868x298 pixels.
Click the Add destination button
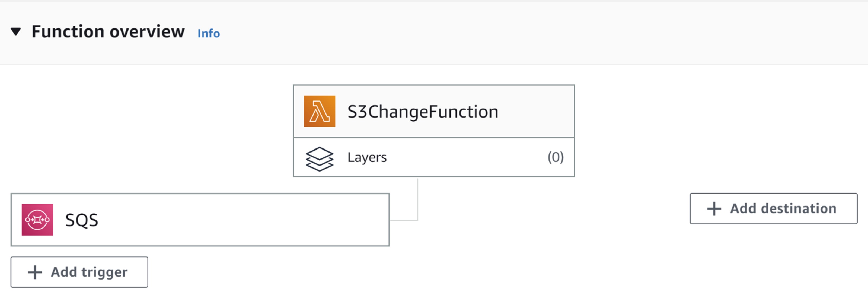[773, 209]
